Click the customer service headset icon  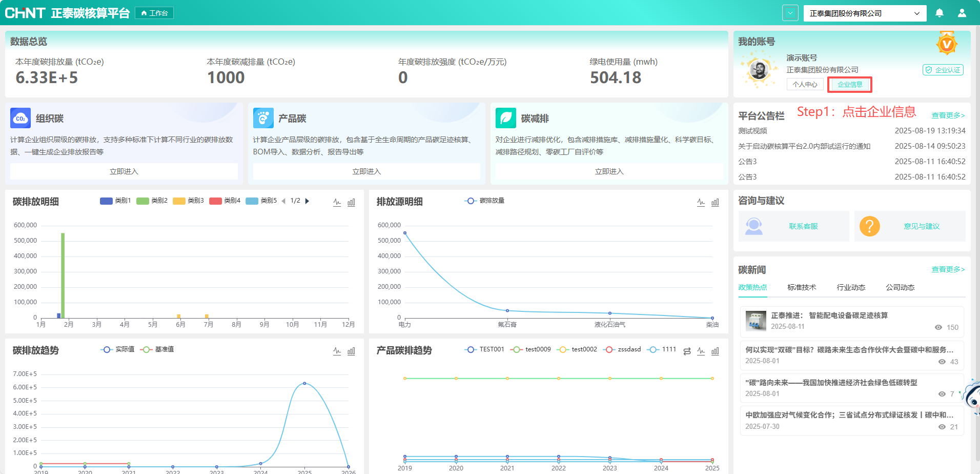(753, 226)
